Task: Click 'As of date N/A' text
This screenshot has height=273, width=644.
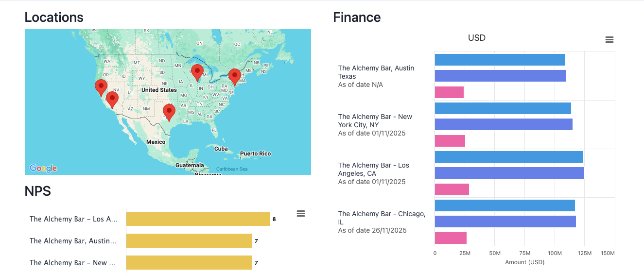Action: click(361, 85)
